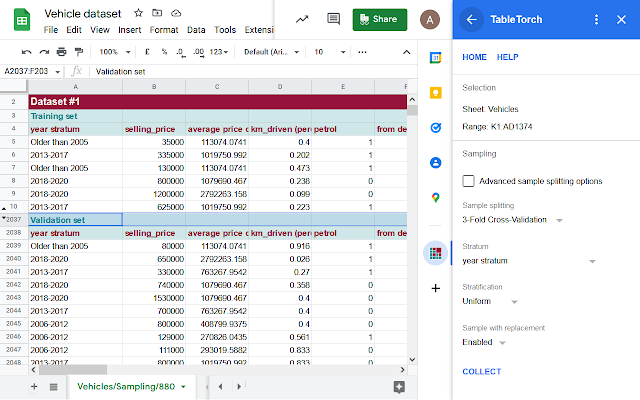640x400 pixels.
Task: Open the Stratum dropdown showing year stratum
Action: (x=530, y=261)
